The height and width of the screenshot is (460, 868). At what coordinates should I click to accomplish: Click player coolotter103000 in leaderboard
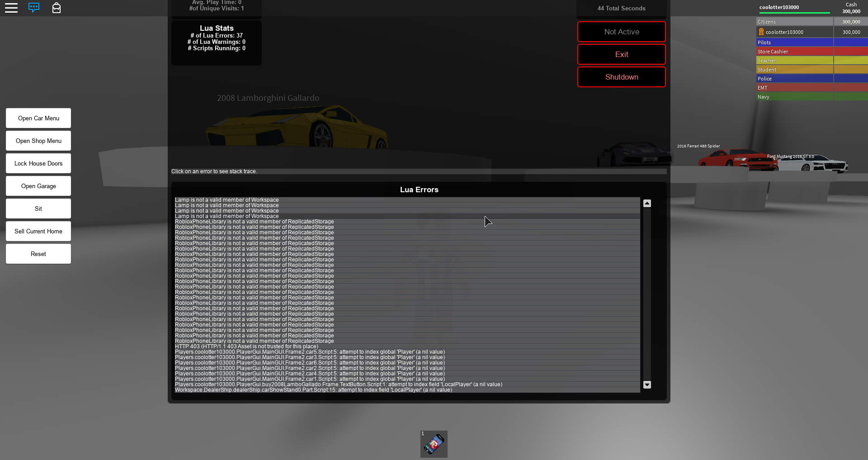tap(812, 32)
